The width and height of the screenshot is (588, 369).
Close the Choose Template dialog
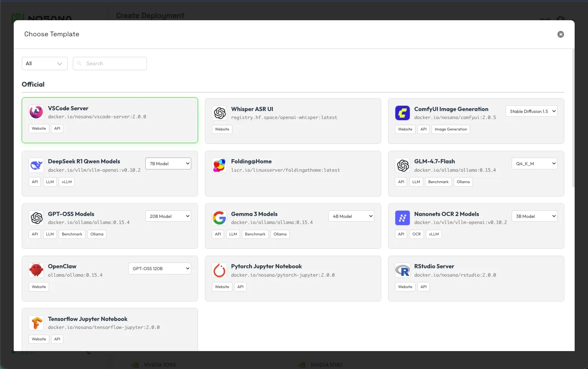[561, 34]
